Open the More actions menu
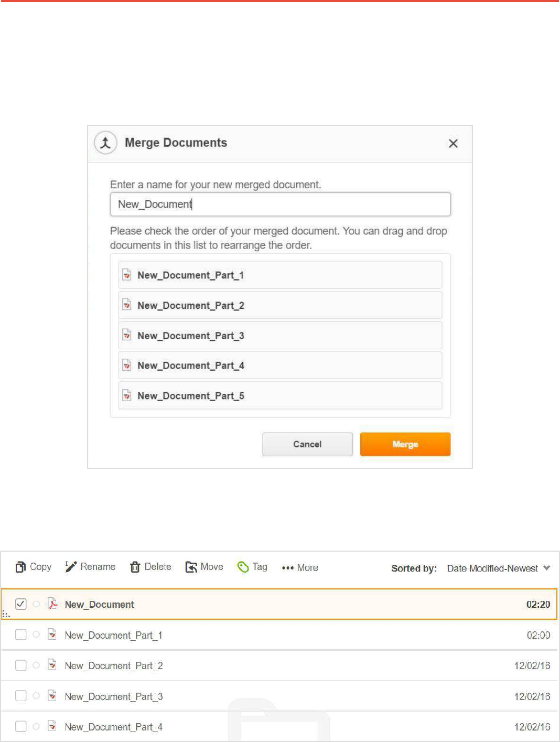Screen dimensions: 560x742 pyautogui.click(x=300, y=567)
